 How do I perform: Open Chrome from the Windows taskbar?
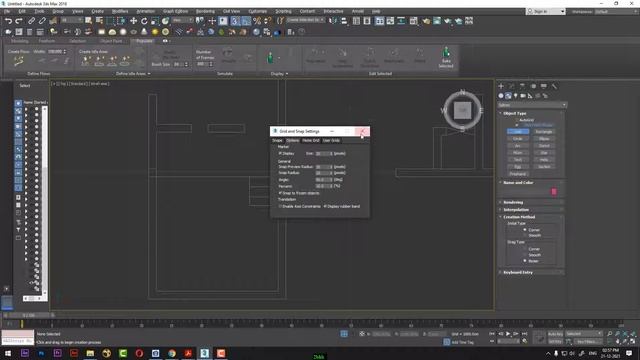click(x=172, y=353)
